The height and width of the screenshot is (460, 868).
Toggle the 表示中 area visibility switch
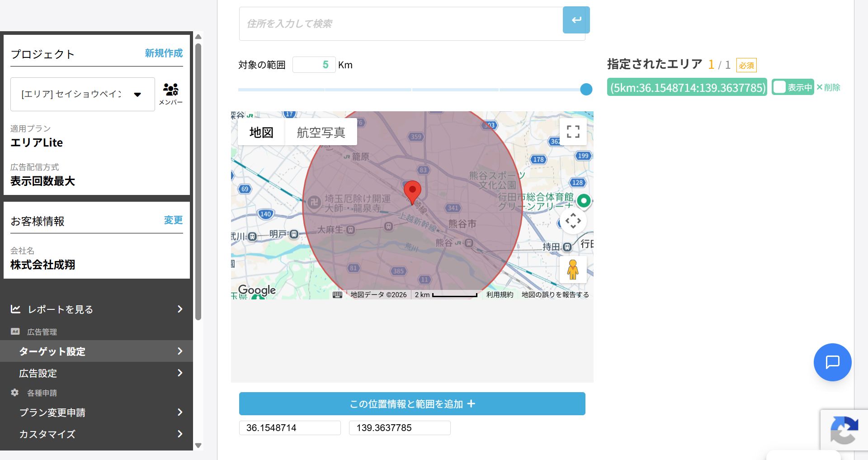tap(793, 87)
